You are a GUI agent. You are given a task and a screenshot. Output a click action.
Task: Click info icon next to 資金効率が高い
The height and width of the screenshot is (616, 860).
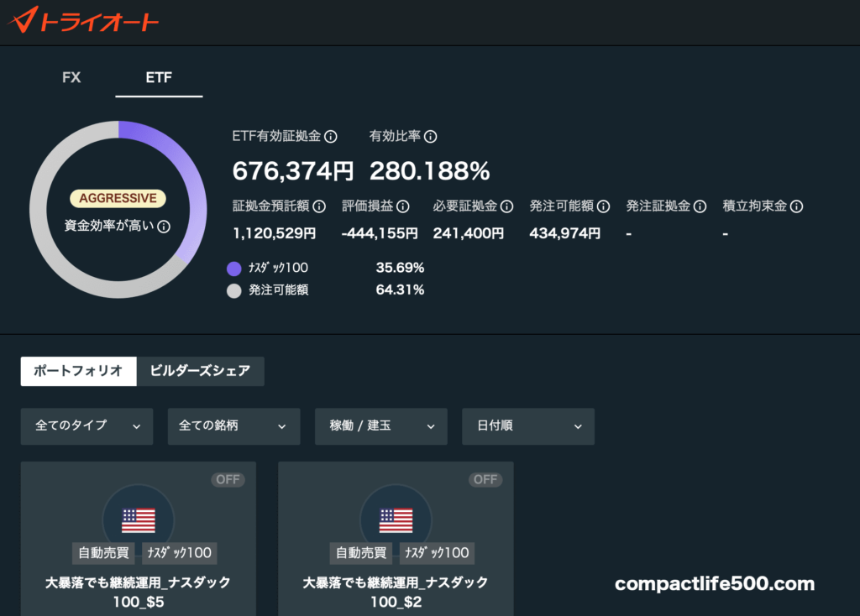(x=164, y=227)
